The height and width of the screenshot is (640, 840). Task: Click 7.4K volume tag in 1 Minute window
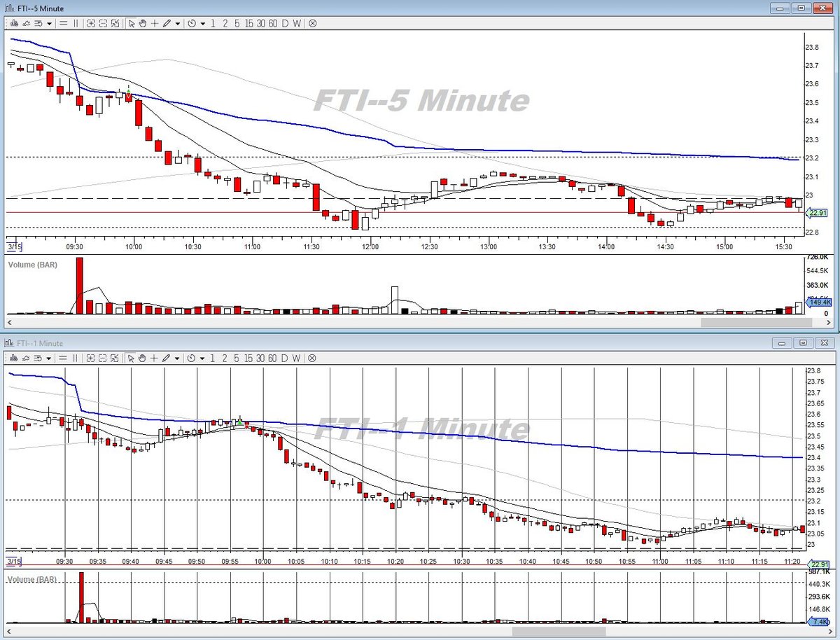[x=818, y=621]
